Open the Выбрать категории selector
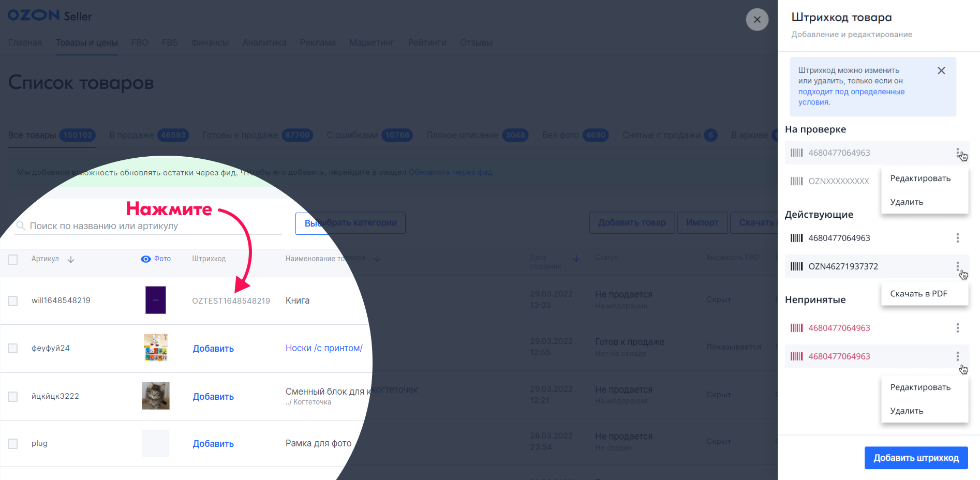Viewport: 980px width, 480px height. [x=350, y=223]
